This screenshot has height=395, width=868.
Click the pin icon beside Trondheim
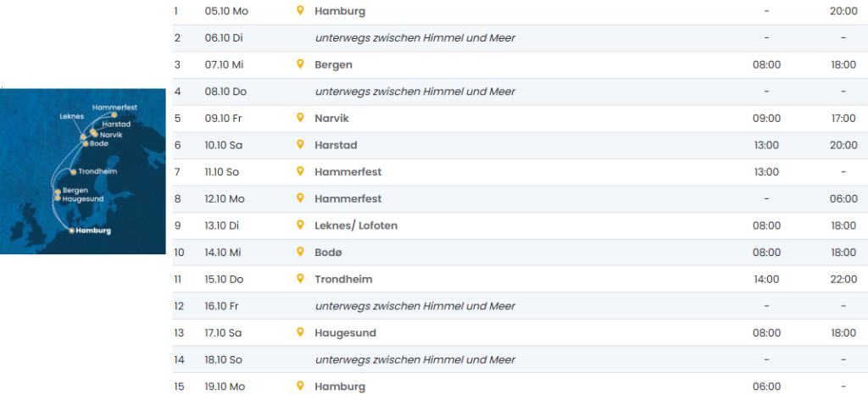[299, 279]
